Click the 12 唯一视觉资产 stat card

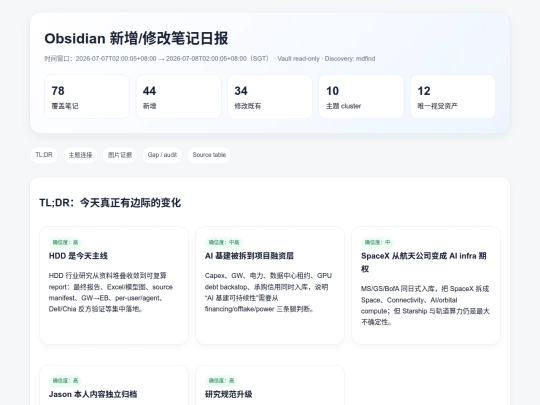click(453, 97)
